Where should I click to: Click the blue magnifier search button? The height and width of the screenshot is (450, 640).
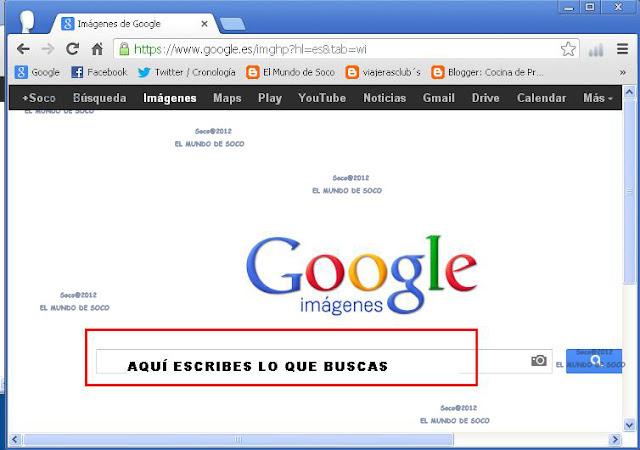pos(594,361)
